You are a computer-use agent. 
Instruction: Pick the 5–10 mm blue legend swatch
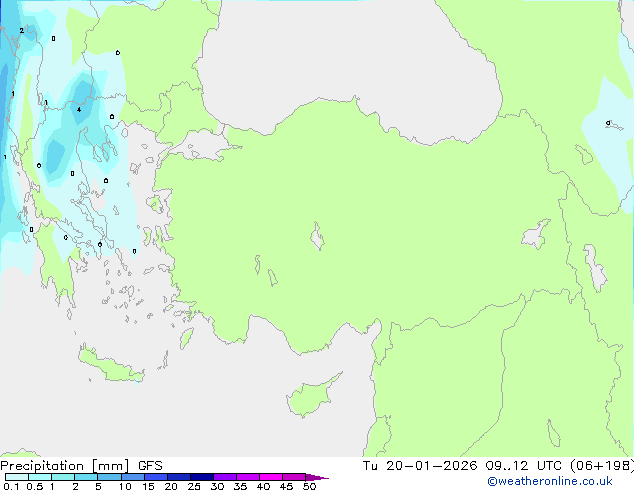point(109,477)
